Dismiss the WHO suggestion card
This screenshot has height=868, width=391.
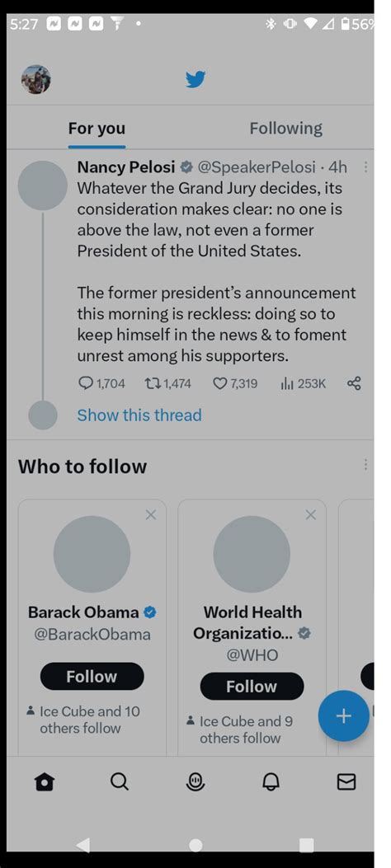pos(311,515)
